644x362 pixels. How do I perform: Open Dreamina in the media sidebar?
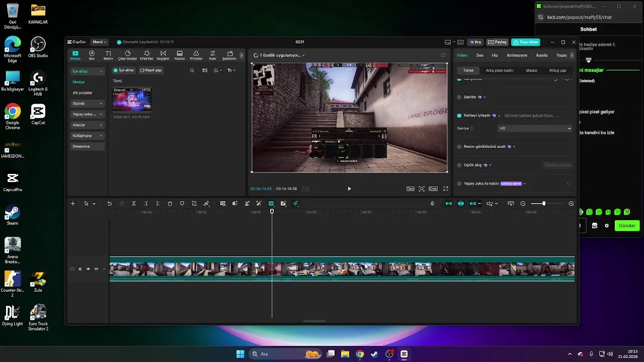click(88, 146)
